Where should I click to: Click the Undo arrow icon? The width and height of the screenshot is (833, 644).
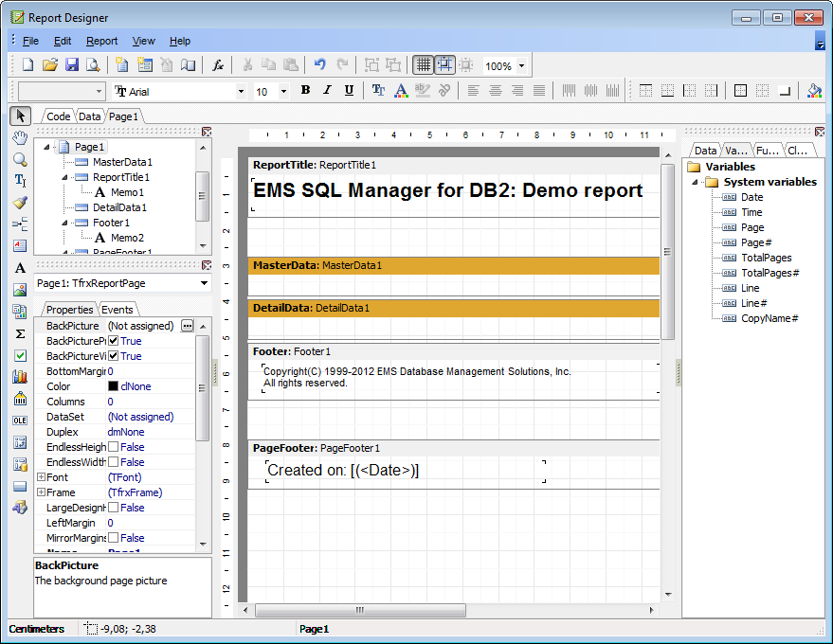coord(319,65)
